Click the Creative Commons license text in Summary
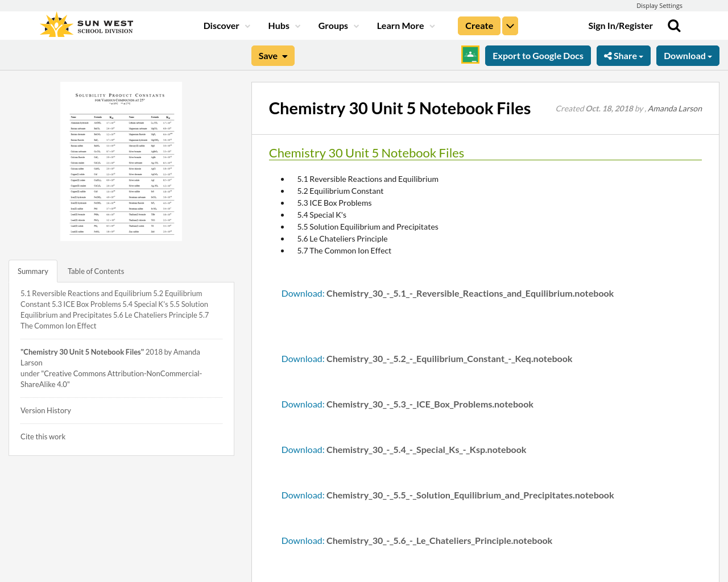The width and height of the screenshot is (728, 582). pos(111,379)
